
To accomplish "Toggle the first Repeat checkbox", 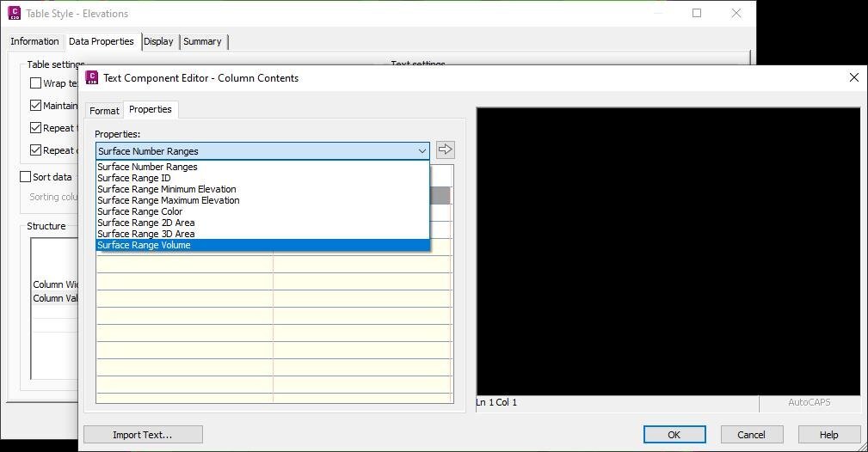I will tap(35, 128).
